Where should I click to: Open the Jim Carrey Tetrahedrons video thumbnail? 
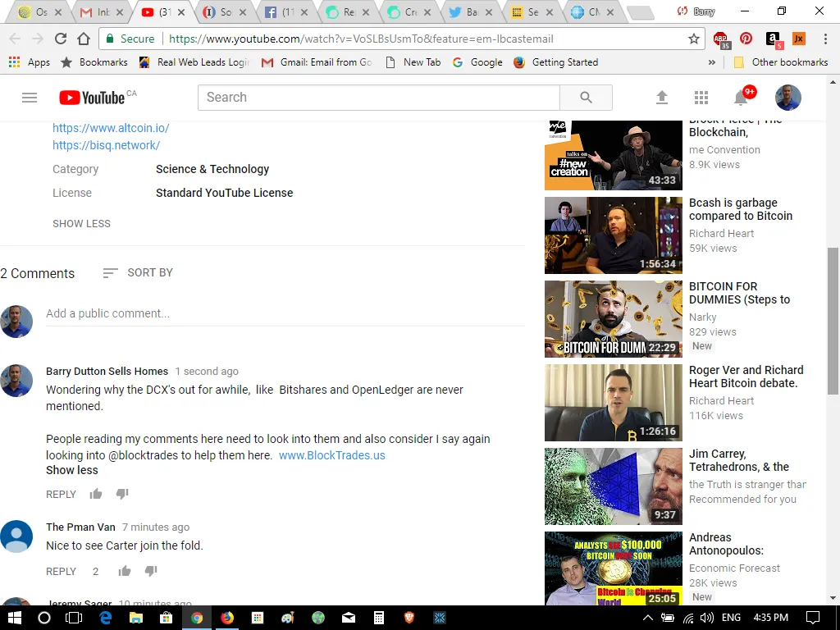coord(614,486)
